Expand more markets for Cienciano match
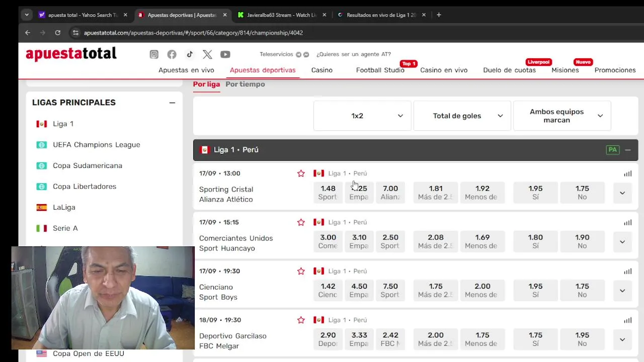The height and width of the screenshot is (362, 644). point(622,291)
